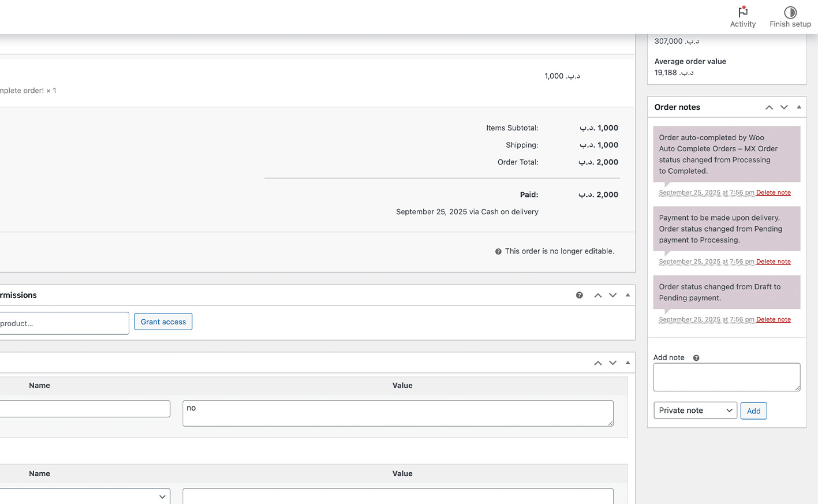Delete the Draft to Pending payment note
This screenshot has height=504, width=818.
[773, 320]
